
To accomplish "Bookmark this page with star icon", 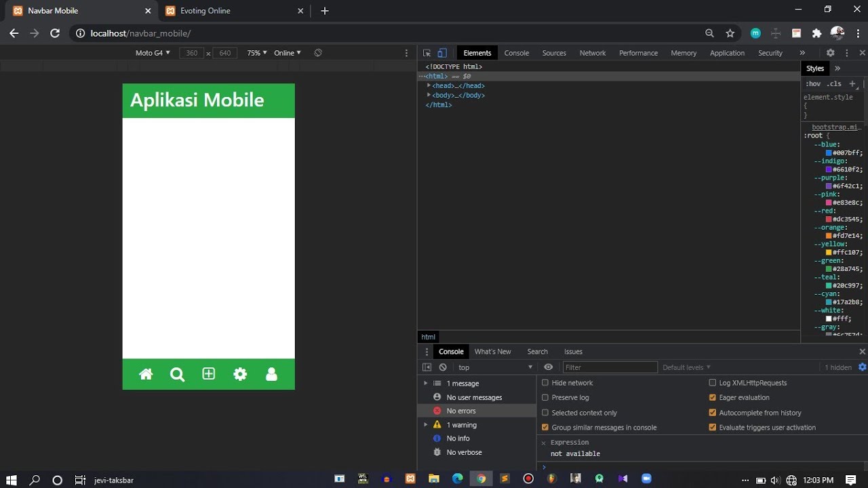I will tap(730, 33).
